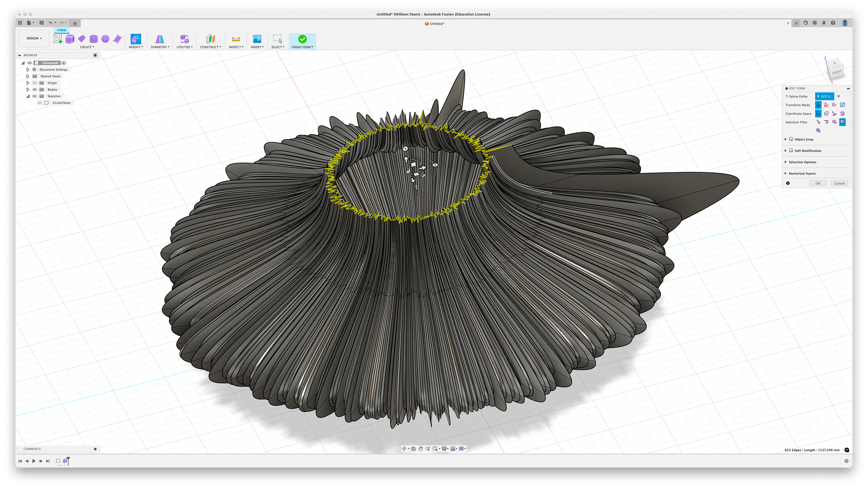
Task: Click the Edit Form modify icon
Action: point(136,39)
